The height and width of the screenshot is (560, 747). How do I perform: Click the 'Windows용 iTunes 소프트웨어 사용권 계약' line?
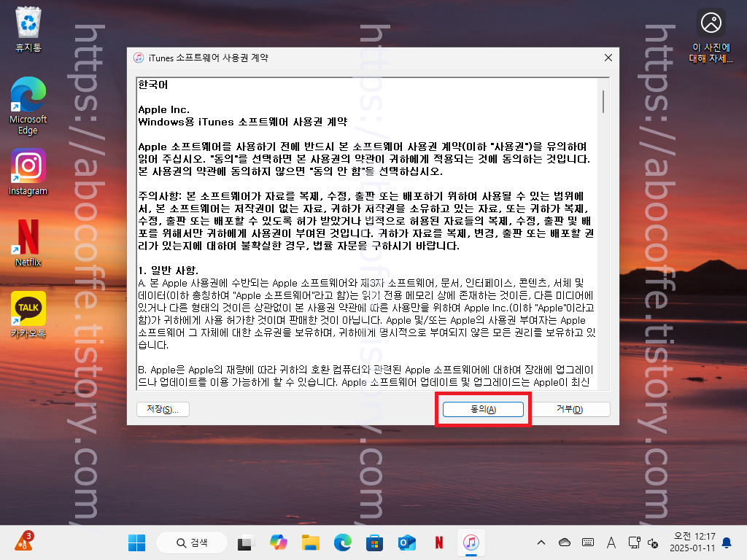coord(242,122)
